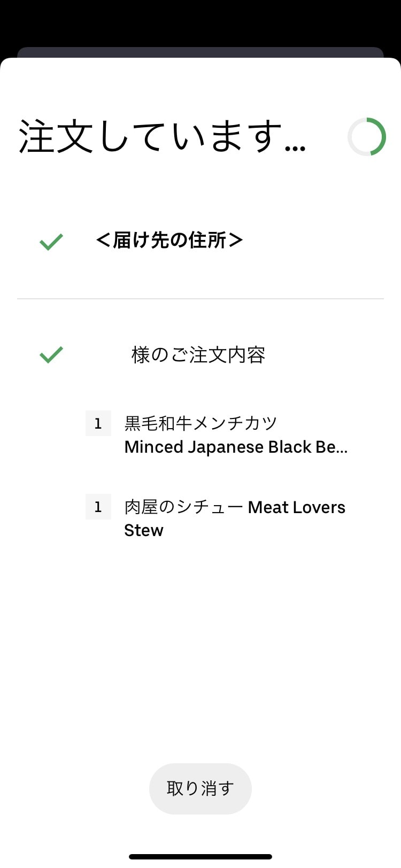
Task: Cancel the order with 取り消す
Action: point(200,788)
